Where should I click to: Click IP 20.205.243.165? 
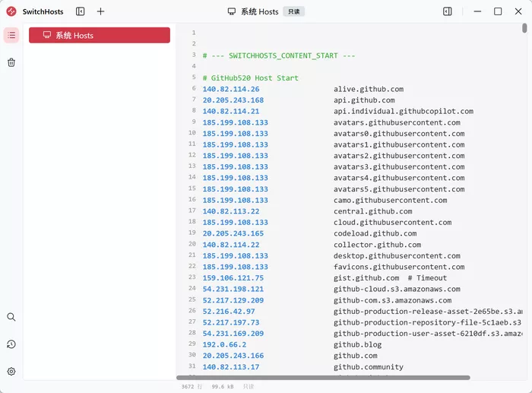coord(233,233)
